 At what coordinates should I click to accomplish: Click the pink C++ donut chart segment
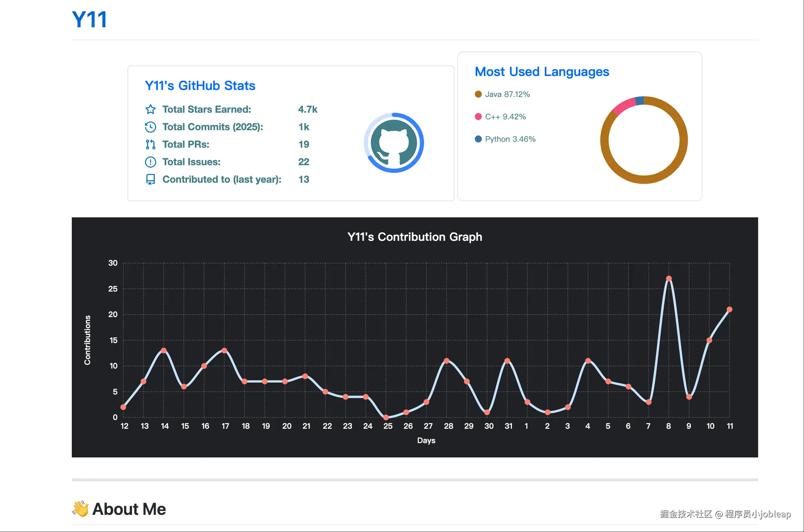[624, 106]
